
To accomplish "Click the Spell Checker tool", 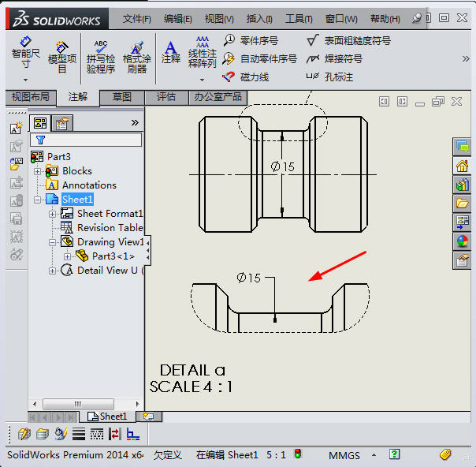I will [x=100, y=57].
